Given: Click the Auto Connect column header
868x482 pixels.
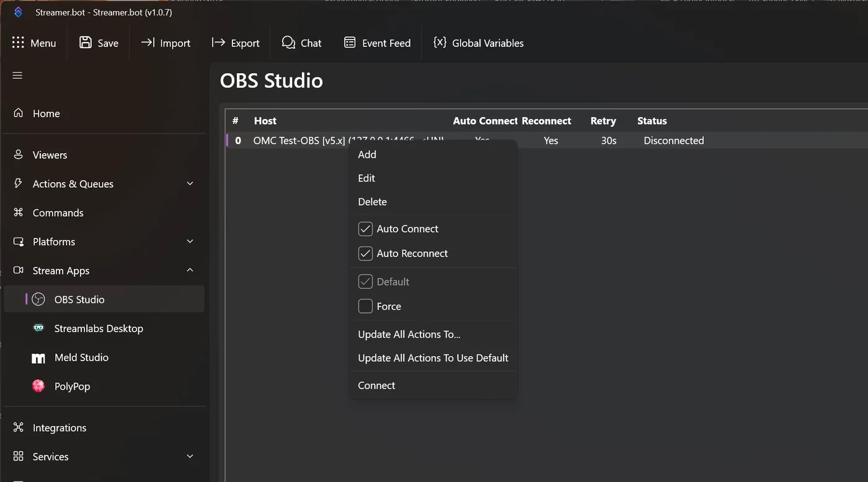Looking at the screenshot, I should click(485, 121).
